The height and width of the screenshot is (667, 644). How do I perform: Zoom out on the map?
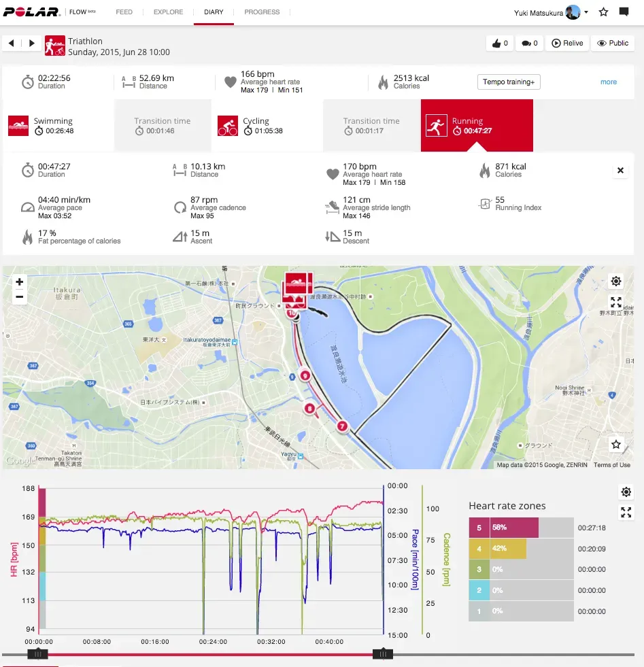coord(19,296)
